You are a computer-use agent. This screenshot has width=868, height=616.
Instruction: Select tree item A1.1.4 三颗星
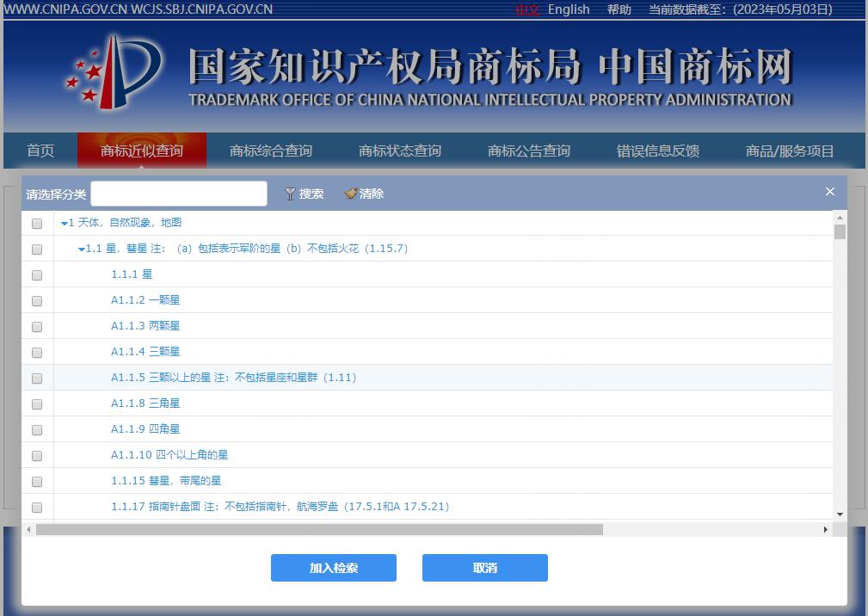[145, 351]
